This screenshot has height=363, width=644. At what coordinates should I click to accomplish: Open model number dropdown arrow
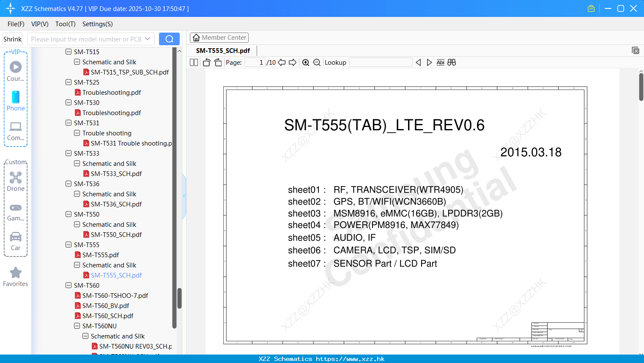click(x=148, y=39)
